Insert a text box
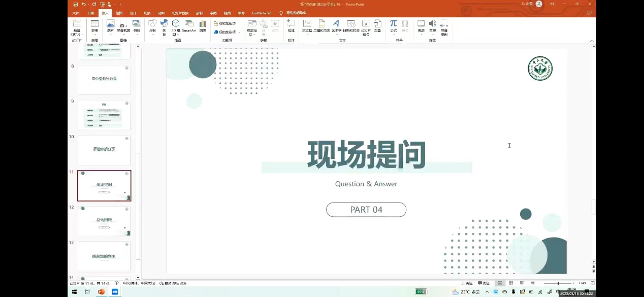 [x=307, y=25]
